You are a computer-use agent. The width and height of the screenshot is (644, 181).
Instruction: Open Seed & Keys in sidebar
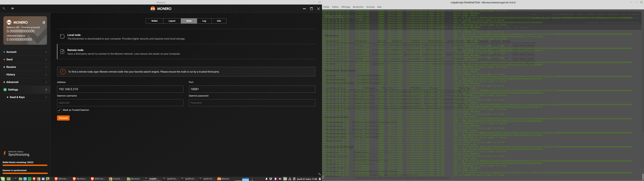[25, 97]
